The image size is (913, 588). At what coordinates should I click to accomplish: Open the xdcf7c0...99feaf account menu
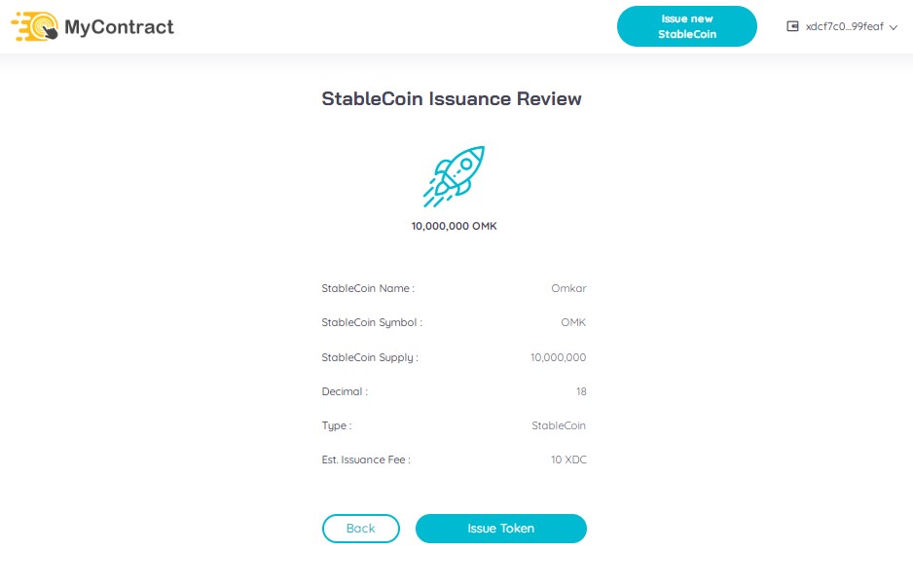click(x=842, y=26)
